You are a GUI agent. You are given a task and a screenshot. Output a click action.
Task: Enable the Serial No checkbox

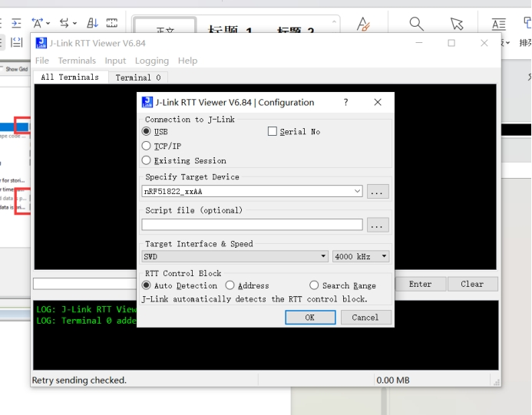(272, 132)
